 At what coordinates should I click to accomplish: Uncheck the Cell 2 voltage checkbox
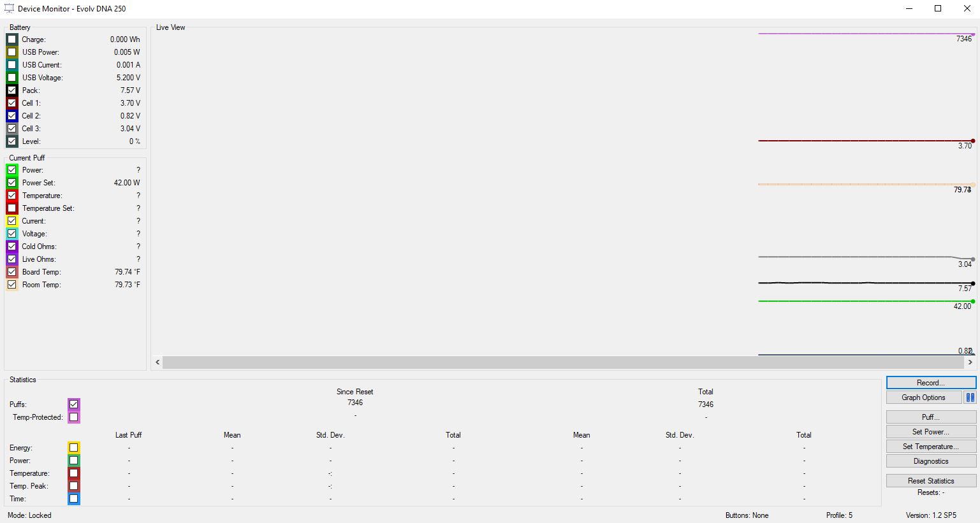click(12, 116)
